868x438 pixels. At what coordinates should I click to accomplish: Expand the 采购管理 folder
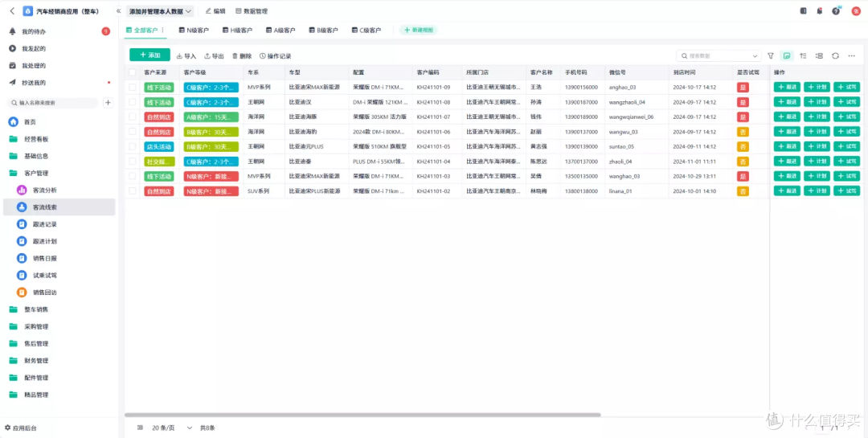coord(36,327)
